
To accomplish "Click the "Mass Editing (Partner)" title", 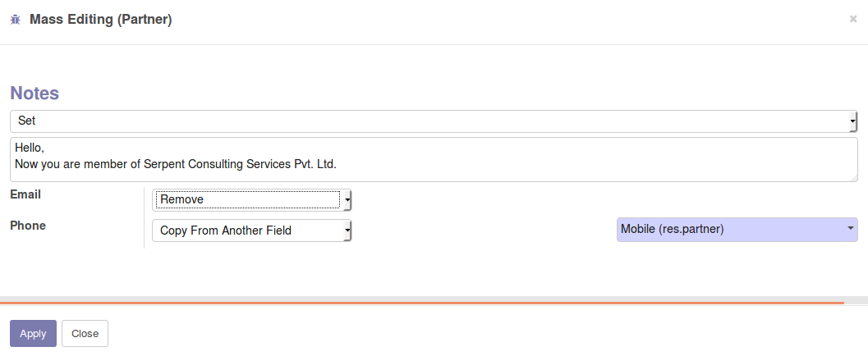I will click(x=101, y=20).
